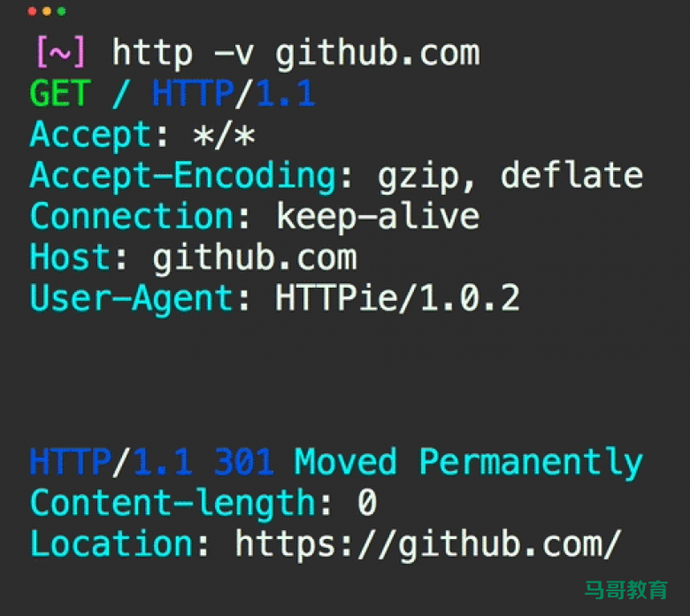Click the green maximize window dot
This screenshot has height=616, width=690.
pyautogui.click(x=61, y=12)
